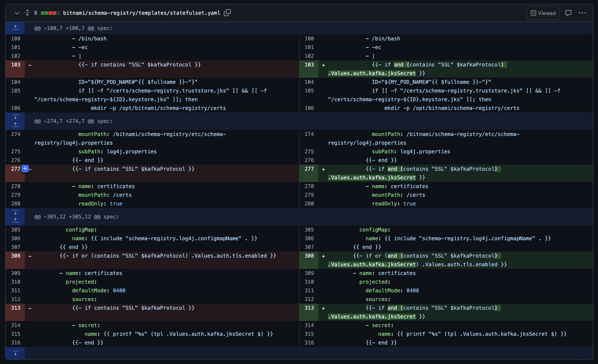The width and height of the screenshot is (598, 364).
Task: Click the '@@ -305,12 +305,12 @@ spec:' hunk header
Action: tap(77, 217)
